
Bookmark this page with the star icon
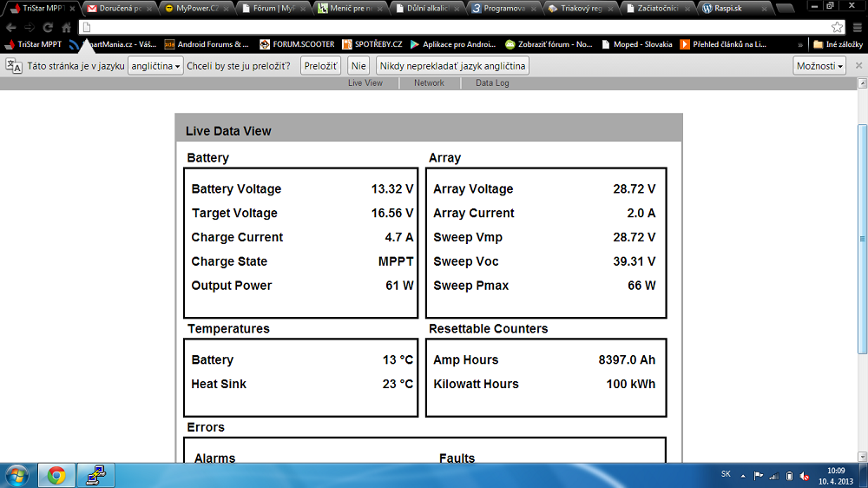tap(837, 27)
